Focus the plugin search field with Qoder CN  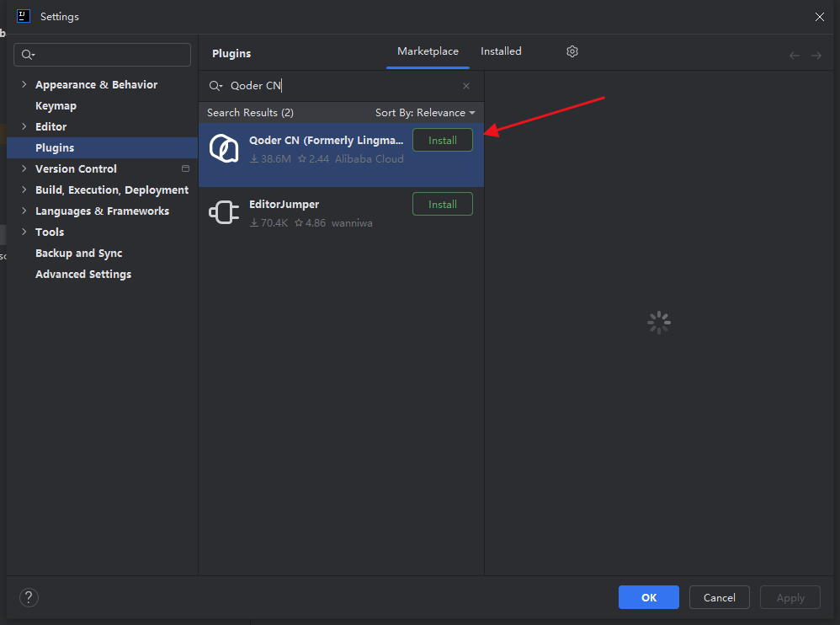(341, 86)
